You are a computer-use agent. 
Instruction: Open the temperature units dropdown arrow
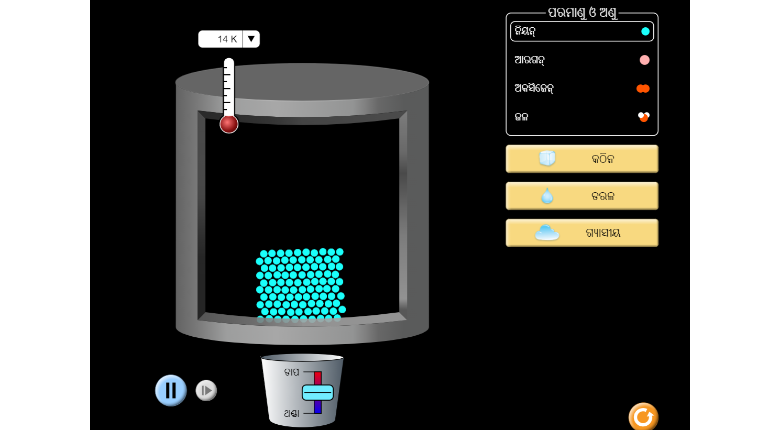[251, 39]
